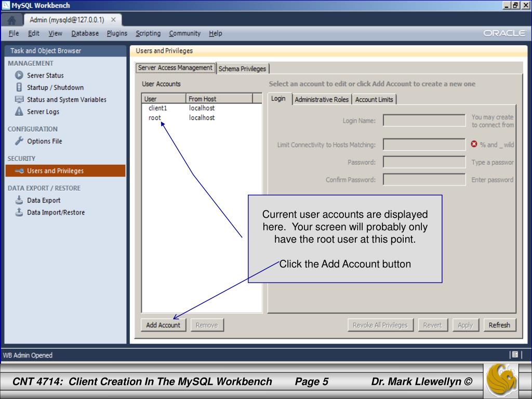
Task: Open the File menu
Action: 14,33
